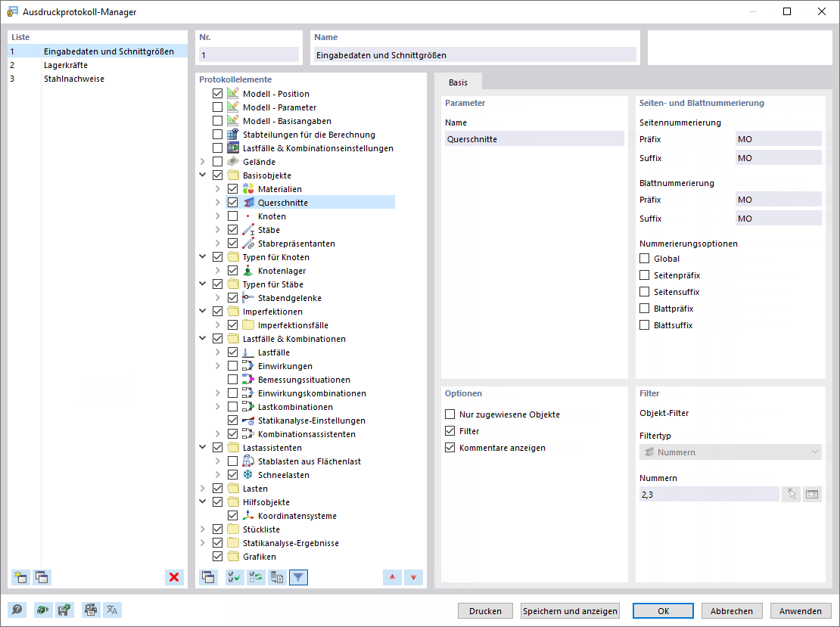
Task: Click the copy list entry icon
Action: 42,577
